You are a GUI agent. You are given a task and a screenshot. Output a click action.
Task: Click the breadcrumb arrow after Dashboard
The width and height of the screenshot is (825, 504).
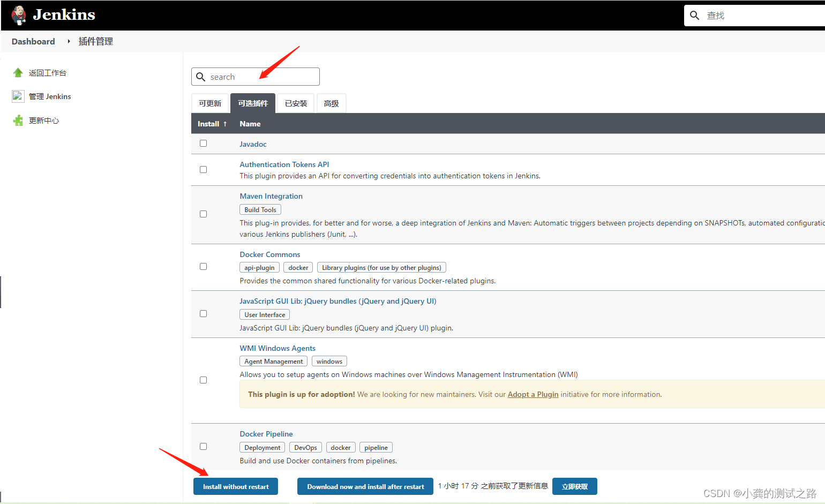pyautogui.click(x=69, y=41)
